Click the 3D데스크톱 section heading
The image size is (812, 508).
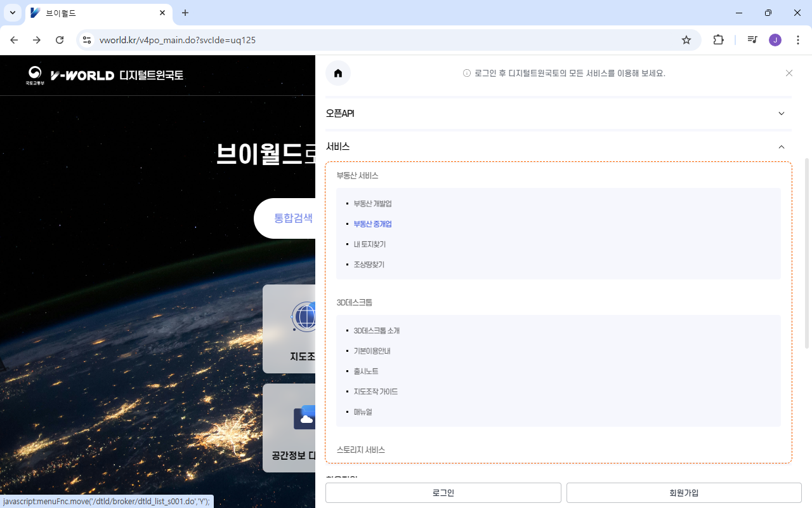[354, 302]
